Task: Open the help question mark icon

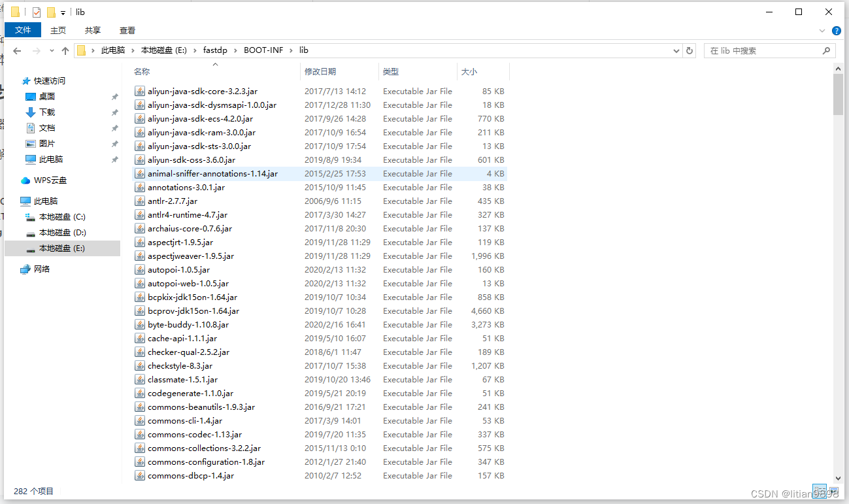Action: coord(837,31)
